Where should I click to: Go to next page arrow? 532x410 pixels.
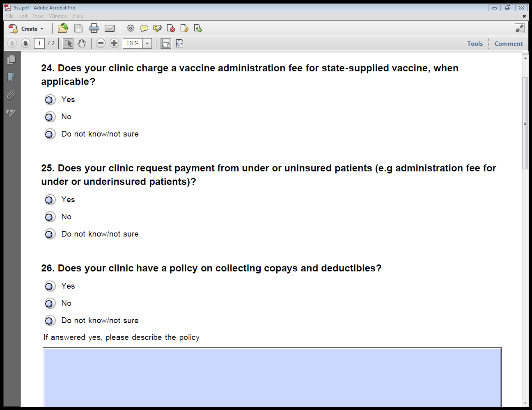pos(25,43)
